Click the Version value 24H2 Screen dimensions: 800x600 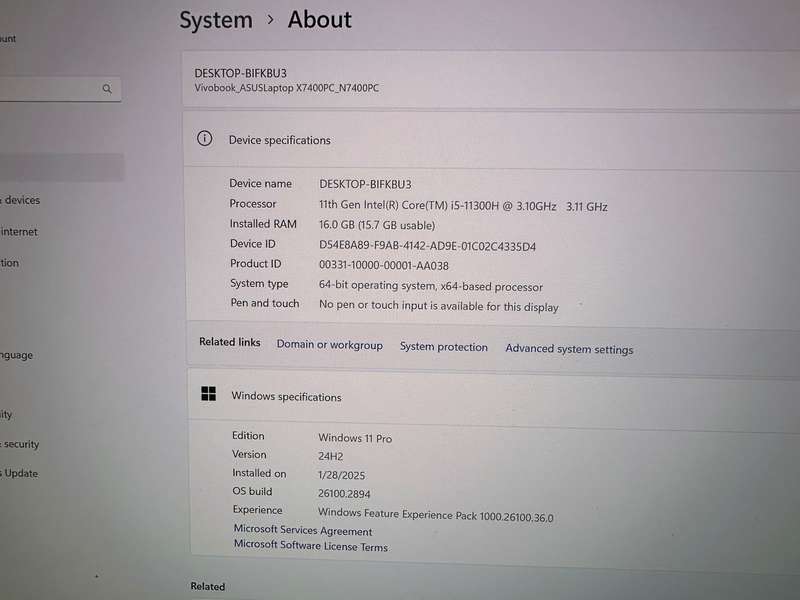point(331,456)
